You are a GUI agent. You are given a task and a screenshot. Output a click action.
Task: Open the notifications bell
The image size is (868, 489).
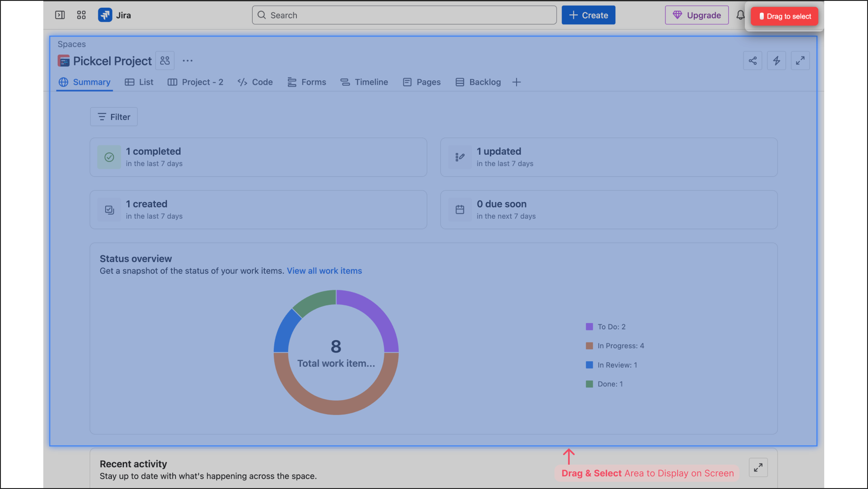click(x=740, y=15)
